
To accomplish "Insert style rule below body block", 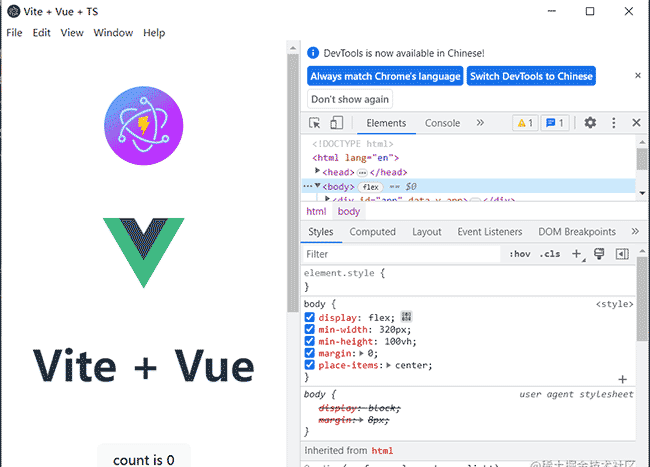I will coord(622,379).
